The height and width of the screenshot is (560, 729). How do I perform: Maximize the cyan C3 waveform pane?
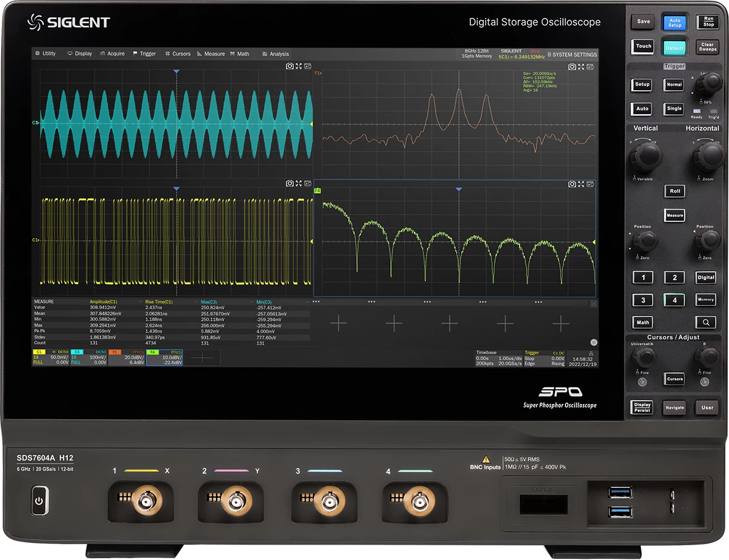pyautogui.click(x=299, y=67)
